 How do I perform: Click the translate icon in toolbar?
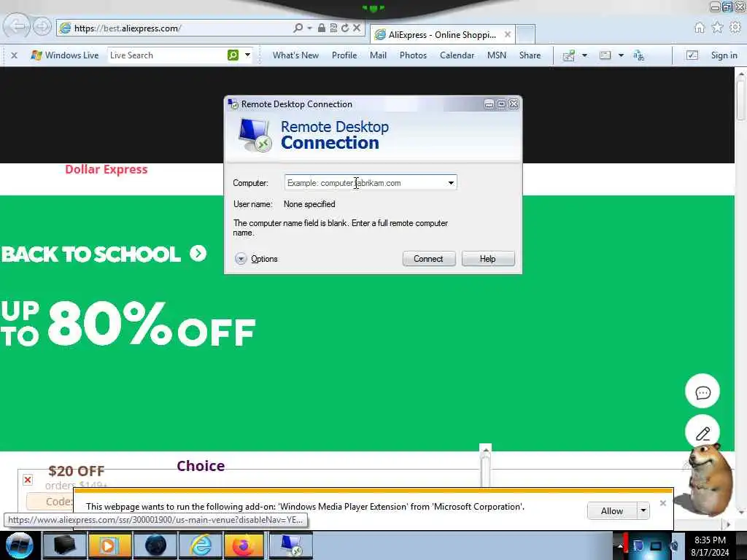[x=638, y=55]
